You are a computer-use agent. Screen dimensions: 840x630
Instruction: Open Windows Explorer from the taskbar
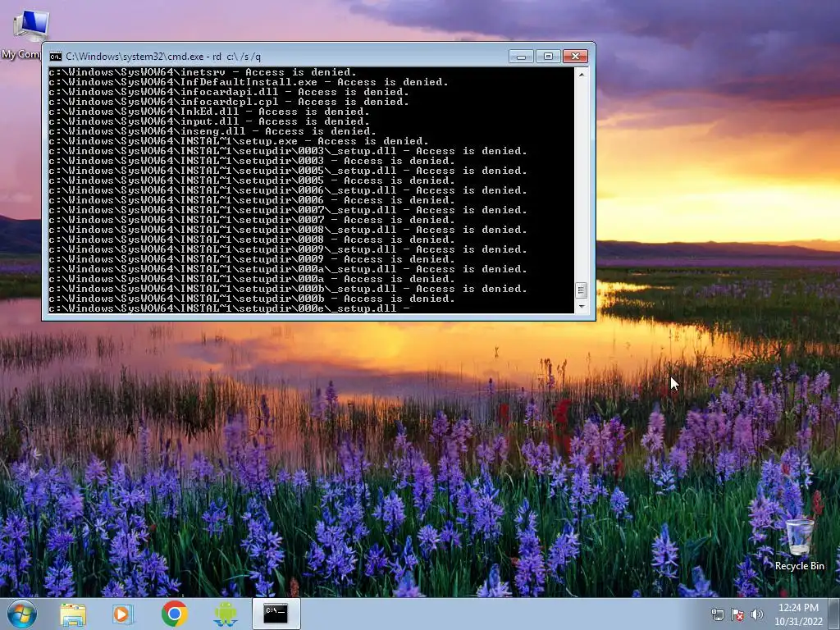(73, 614)
